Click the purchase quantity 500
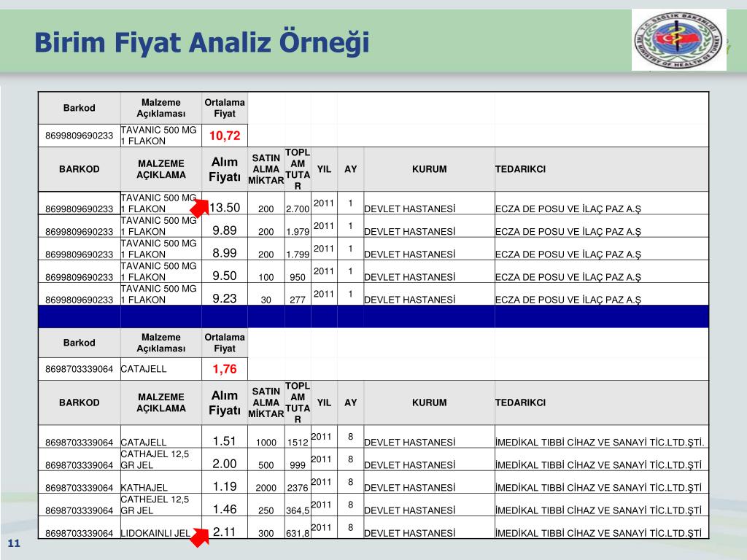Screen dimensions: 747x560 [x=266, y=465]
